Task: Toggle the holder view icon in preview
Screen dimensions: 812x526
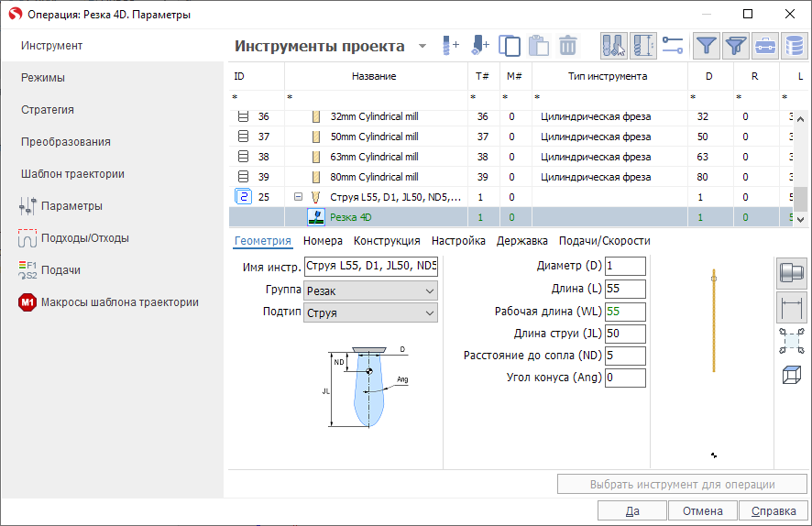Action: [792, 273]
